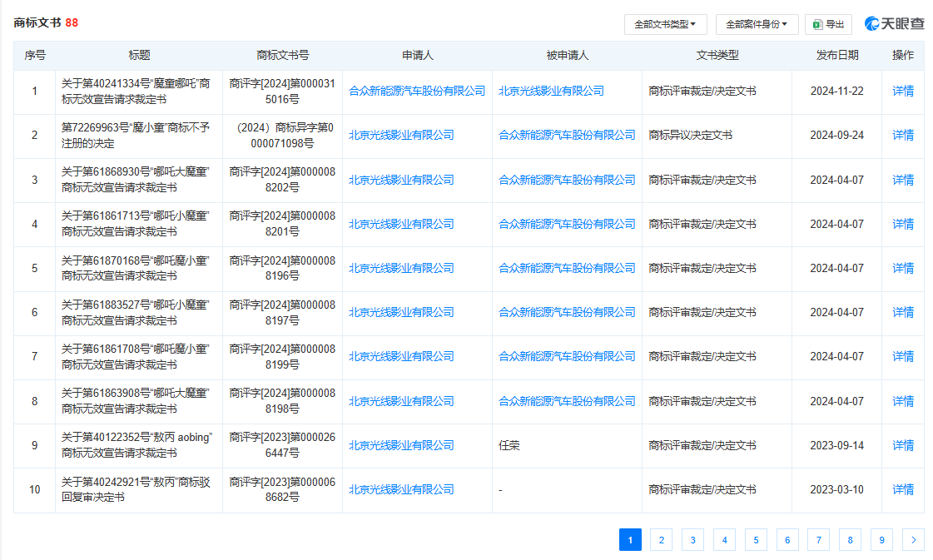Select page 5 in pagination

click(756, 539)
